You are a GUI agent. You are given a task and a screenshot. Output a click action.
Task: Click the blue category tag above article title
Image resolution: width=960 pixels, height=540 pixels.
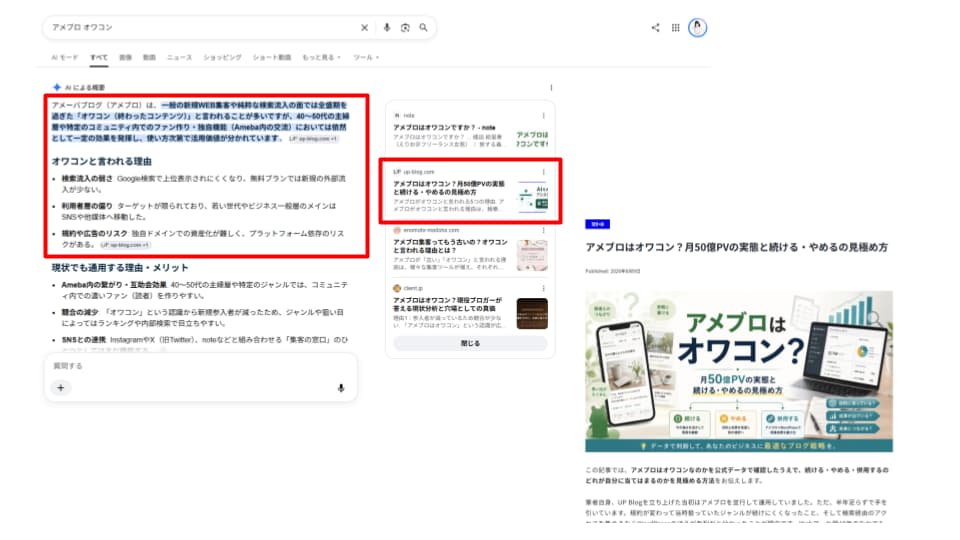click(x=598, y=224)
